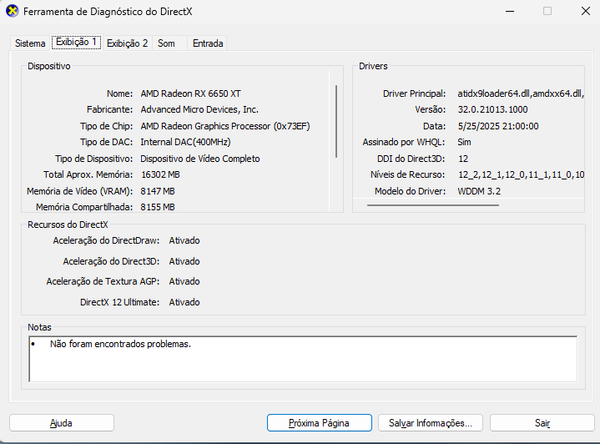Screen dimensions: 600x444
Task: Open the Exibição 2 tab
Action: point(127,43)
